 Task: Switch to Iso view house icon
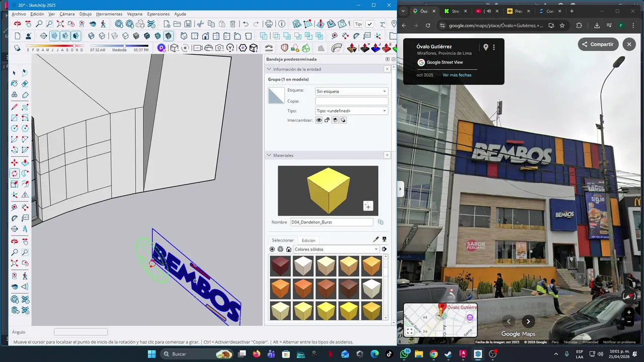pyautogui.click(x=184, y=36)
